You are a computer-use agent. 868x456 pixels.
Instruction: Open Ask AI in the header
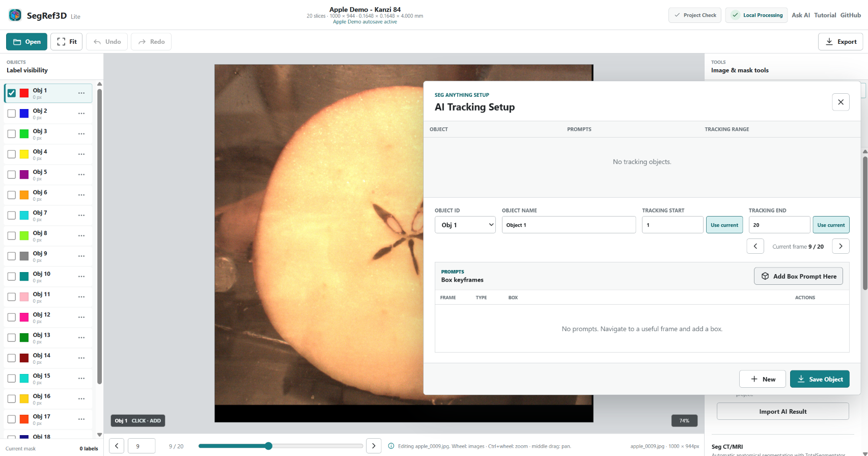[x=801, y=15]
